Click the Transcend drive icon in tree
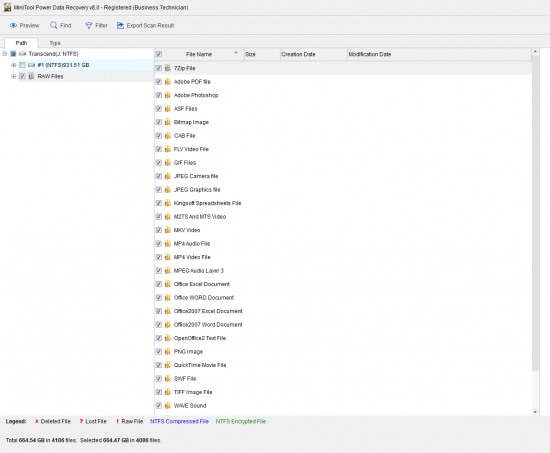 [x=22, y=54]
